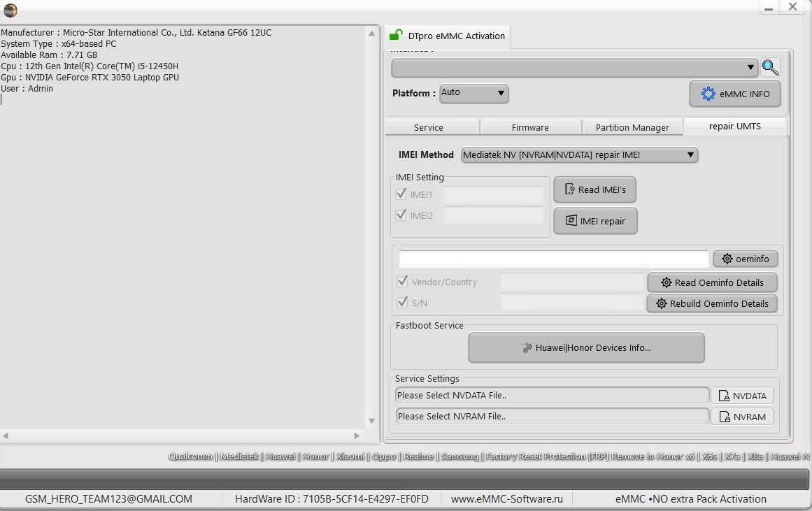Click the oeminfo path text field
Image resolution: width=812 pixels, height=511 pixels.
click(x=554, y=259)
